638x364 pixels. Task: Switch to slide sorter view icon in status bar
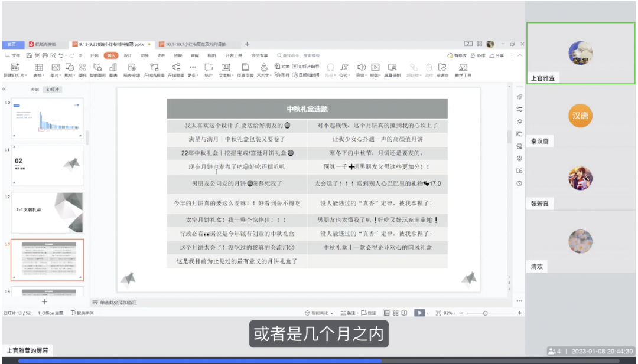pos(395,313)
